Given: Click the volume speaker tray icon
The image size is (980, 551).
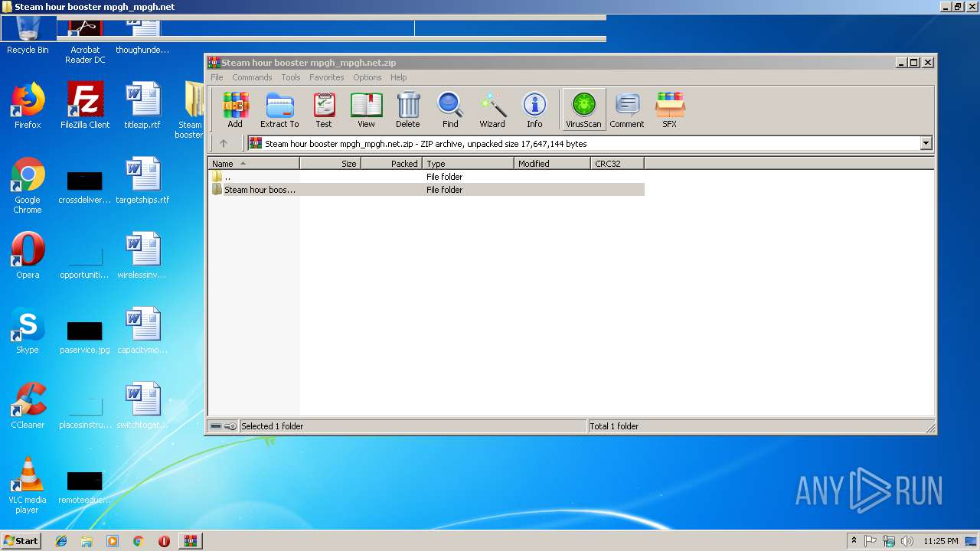Looking at the screenshot, I should click(907, 541).
